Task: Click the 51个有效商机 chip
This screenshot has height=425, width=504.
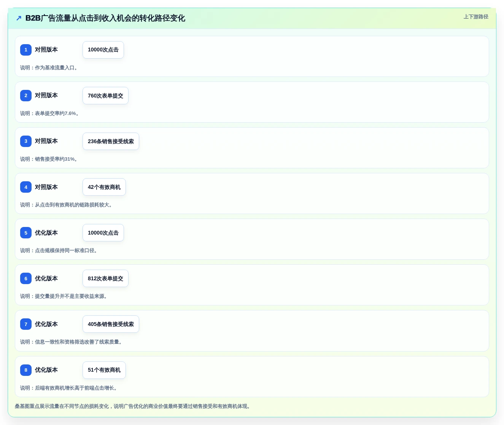Action: pyautogui.click(x=104, y=370)
